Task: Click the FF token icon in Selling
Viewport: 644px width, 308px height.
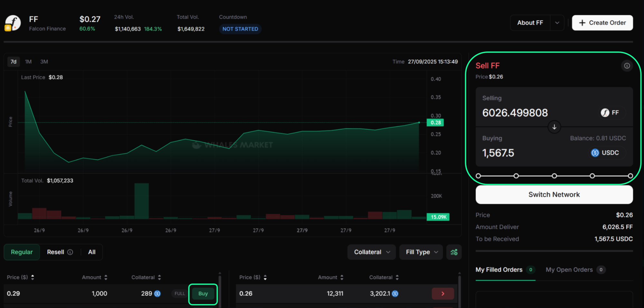Action: (605, 113)
